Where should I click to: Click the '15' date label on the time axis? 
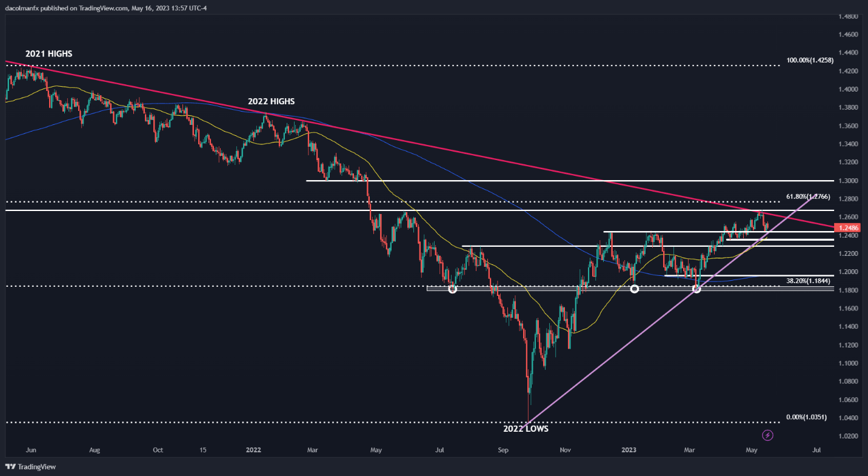click(x=203, y=450)
